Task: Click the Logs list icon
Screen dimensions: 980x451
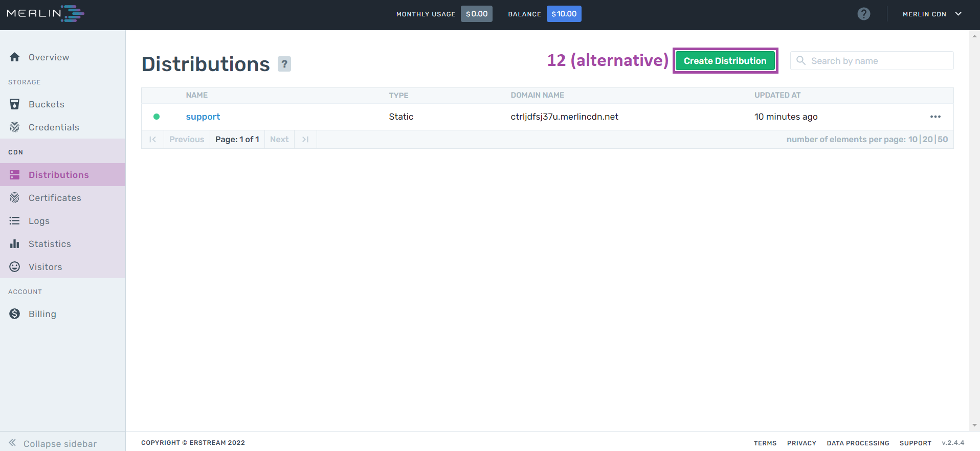Action: click(15, 221)
